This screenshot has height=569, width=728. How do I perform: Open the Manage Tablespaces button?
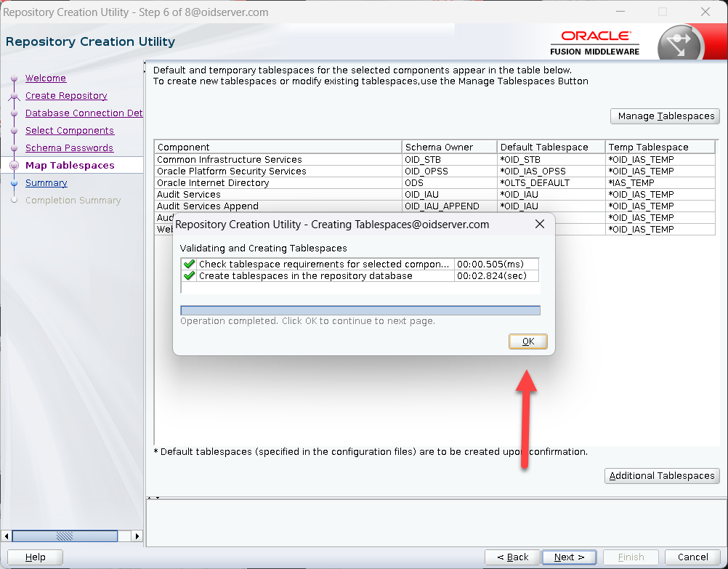click(x=665, y=116)
